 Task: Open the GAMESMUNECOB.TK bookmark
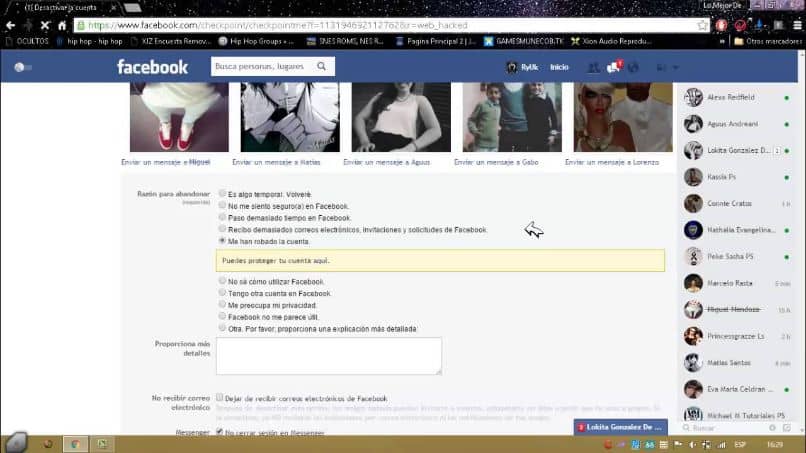coord(523,41)
